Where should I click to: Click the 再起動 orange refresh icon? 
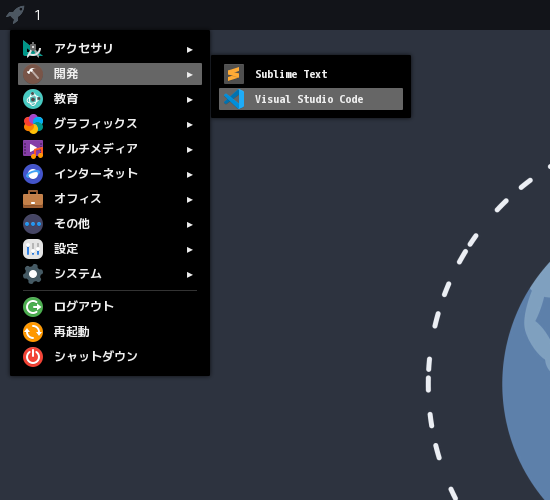(x=33, y=332)
